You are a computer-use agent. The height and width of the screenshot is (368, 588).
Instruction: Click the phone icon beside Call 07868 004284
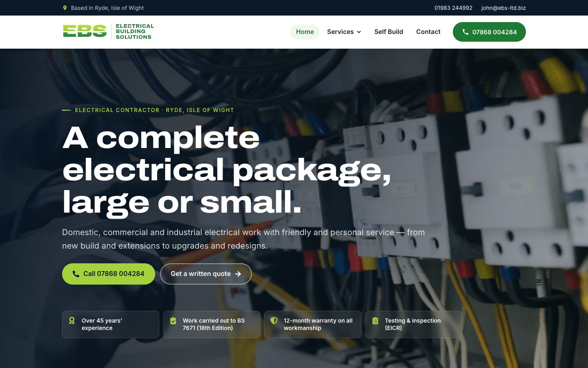click(x=76, y=274)
